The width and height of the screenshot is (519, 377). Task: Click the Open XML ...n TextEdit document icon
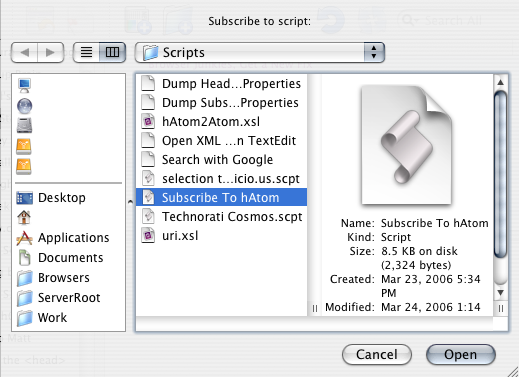pyautogui.click(x=148, y=140)
